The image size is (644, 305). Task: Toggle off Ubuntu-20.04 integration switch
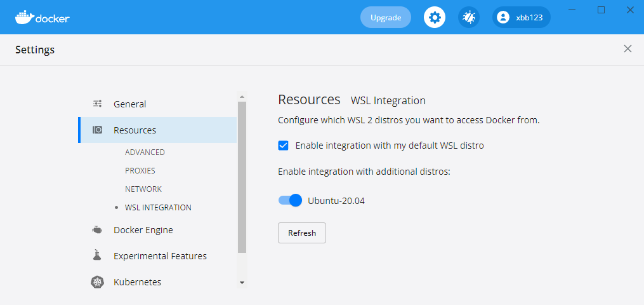pyautogui.click(x=290, y=201)
